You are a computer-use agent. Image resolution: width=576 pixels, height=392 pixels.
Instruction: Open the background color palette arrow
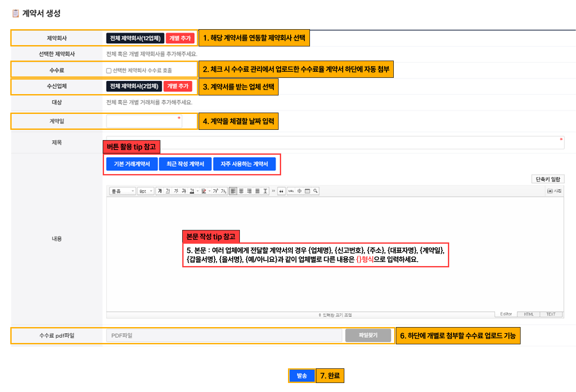point(209,191)
